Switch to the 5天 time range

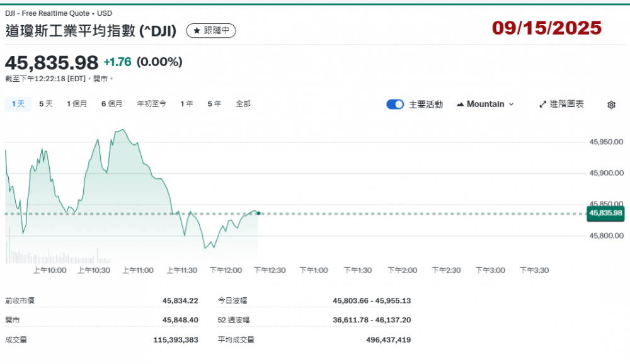(x=46, y=104)
